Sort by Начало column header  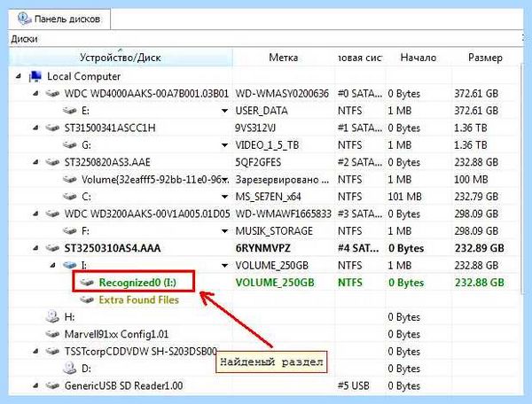[419, 58]
